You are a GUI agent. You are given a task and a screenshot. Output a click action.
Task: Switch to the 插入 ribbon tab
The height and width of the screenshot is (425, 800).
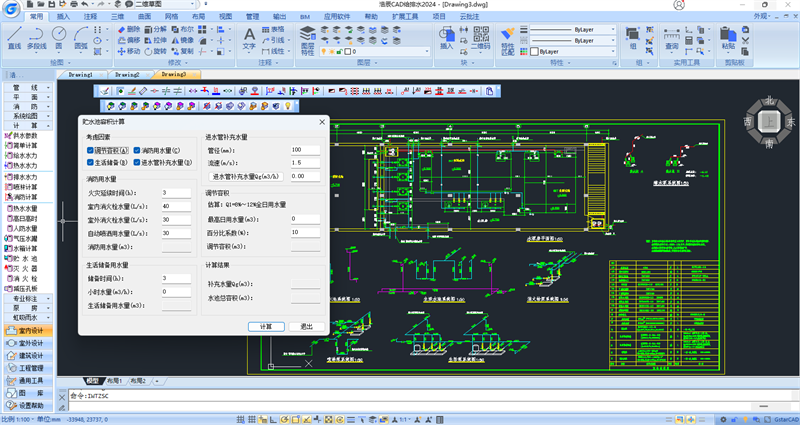[x=64, y=17]
